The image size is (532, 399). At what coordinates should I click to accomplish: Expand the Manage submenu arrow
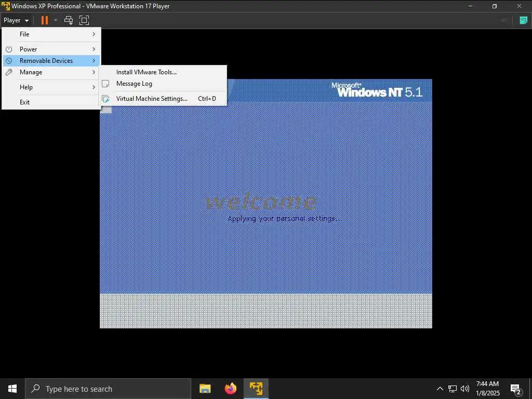pyautogui.click(x=94, y=72)
